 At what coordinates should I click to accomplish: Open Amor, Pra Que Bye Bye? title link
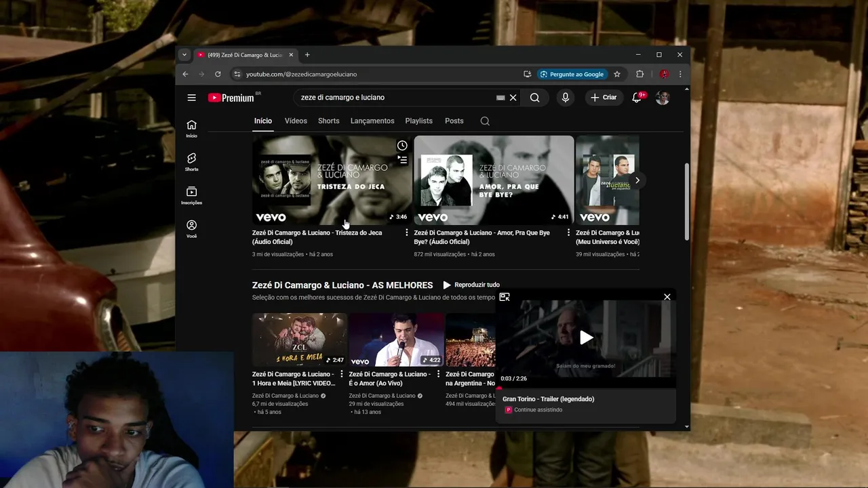[481, 237]
